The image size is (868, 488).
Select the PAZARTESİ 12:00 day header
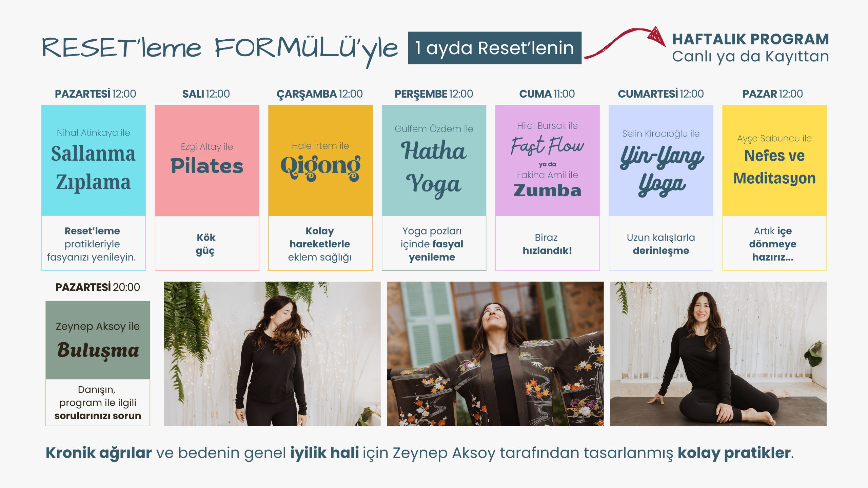(x=95, y=94)
